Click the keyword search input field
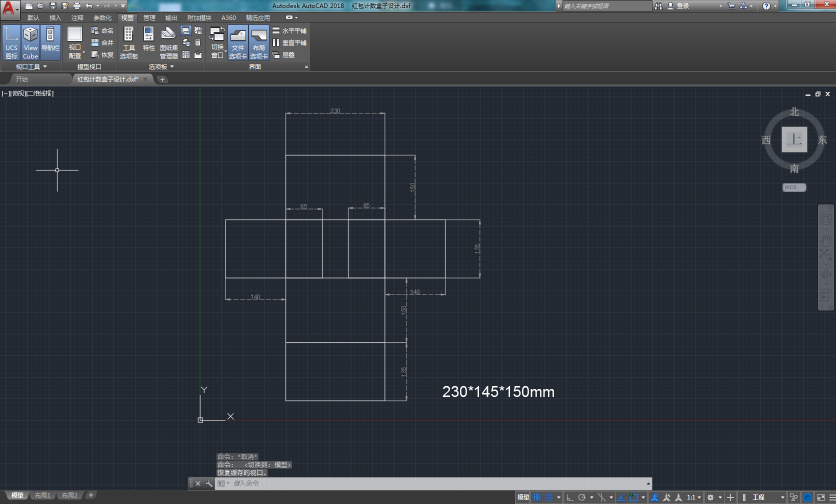This screenshot has height=504, width=836. click(607, 6)
